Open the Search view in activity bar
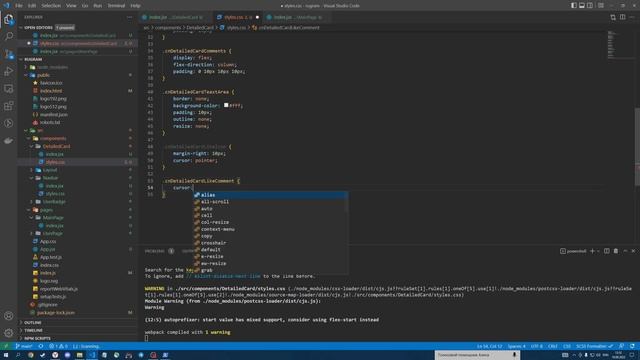The height and width of the screenshot is (360, 640). 9,36
